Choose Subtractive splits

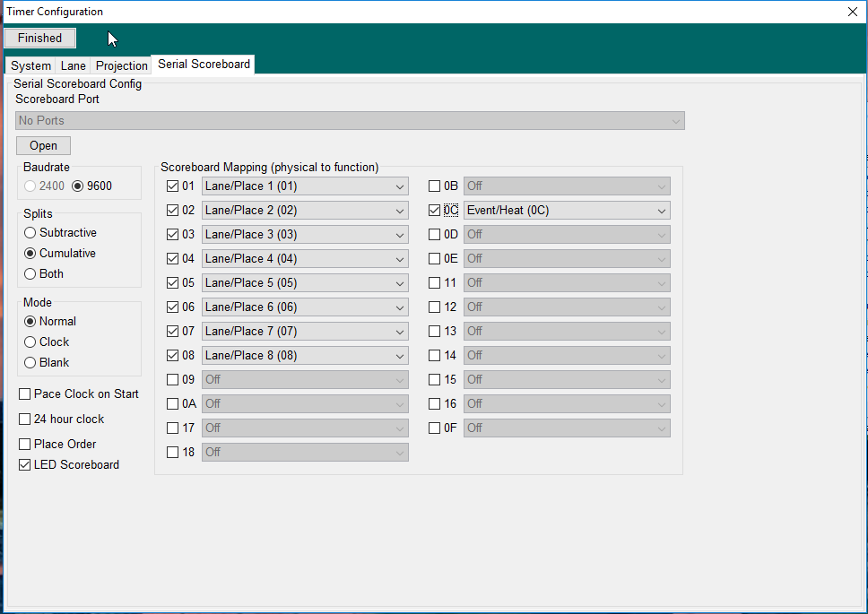pyautogui.click(x=30, y=233)
